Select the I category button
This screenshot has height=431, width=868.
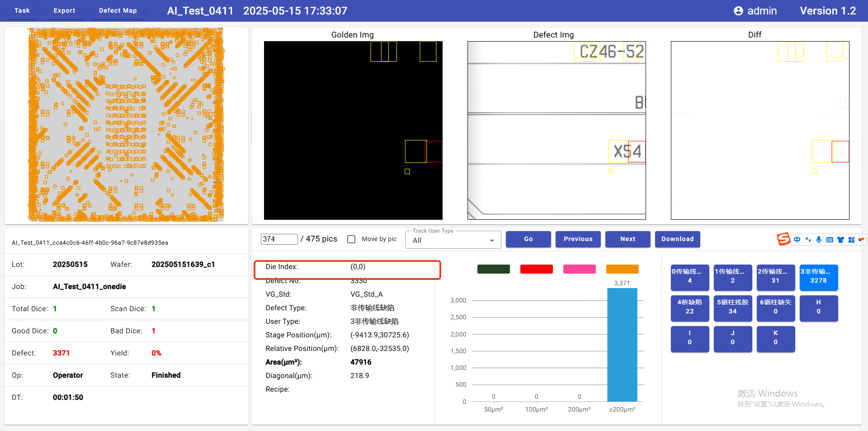690,339
